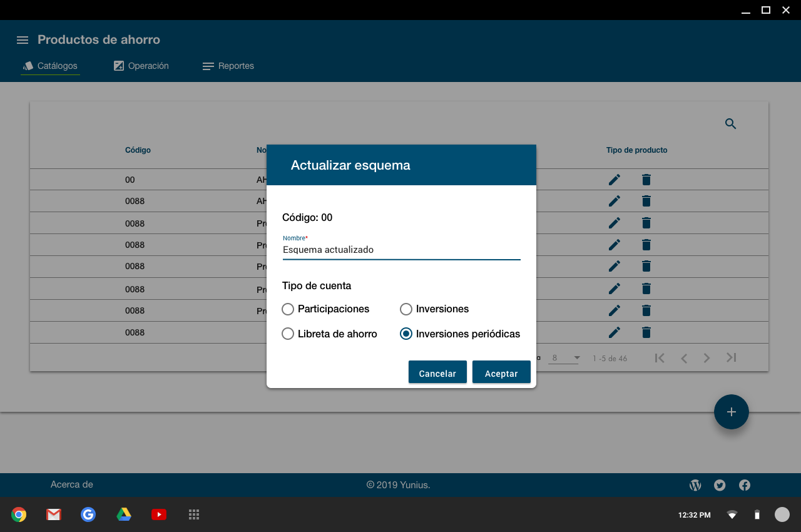
Task: Open the Twitter icon in the footer
Action: [x=720, y=485]
